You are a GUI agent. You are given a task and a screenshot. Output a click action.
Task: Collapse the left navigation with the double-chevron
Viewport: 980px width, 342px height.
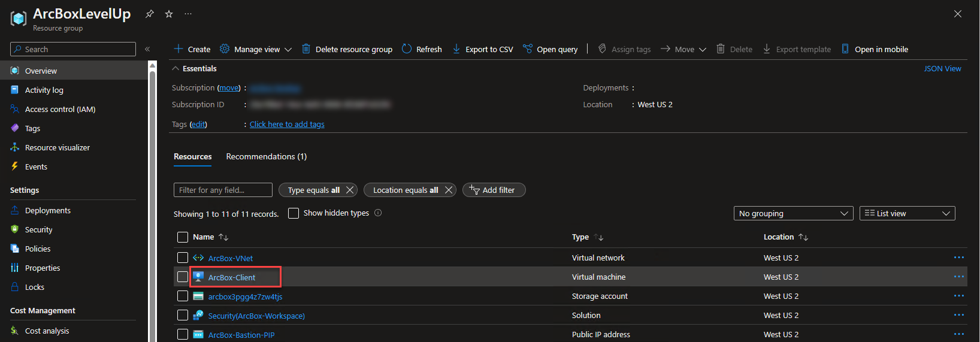(147, 49)
